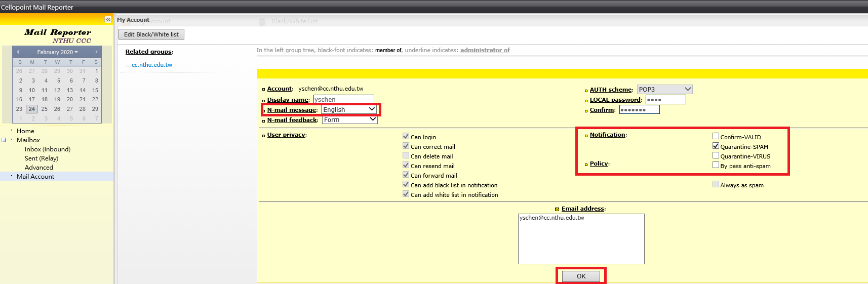
Task: Expand the AUTH scheme dropdown
Action: click(664, 90)
